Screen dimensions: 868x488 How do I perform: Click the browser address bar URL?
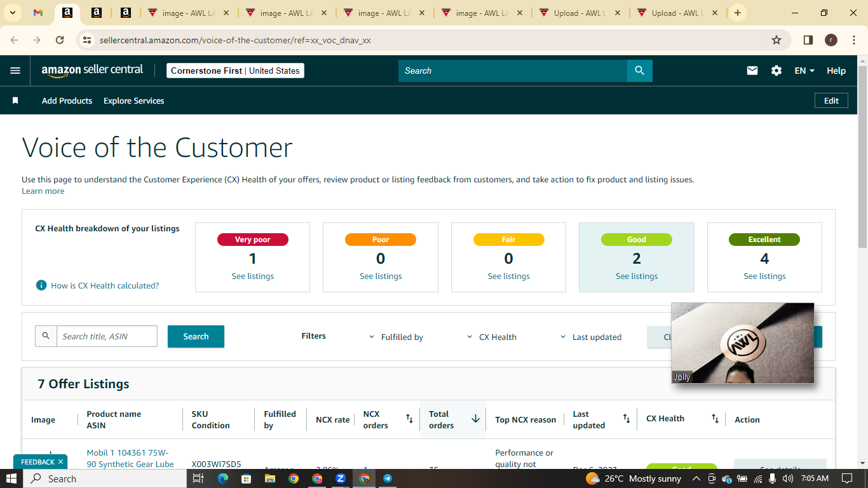click(x=235, y=40)
